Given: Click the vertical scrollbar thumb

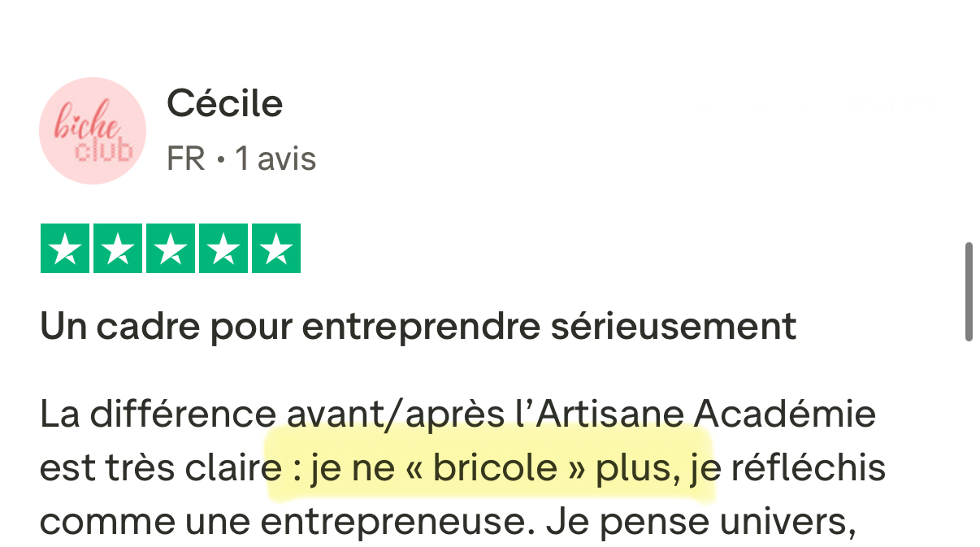Looking at the screenshot, I should [x=969, y=292].
